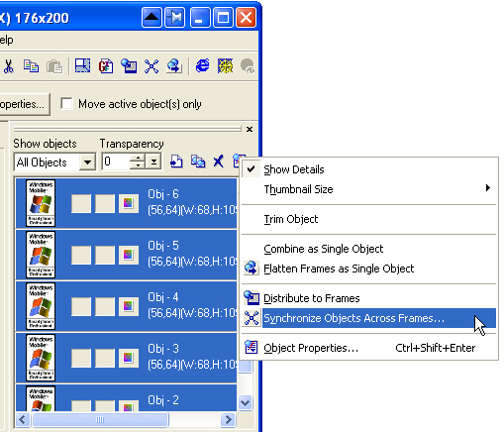The width and height of the screenshot is (504, 432).
Task: Enable the Move active object(s) only checkbox
Action: click(66, 104)
